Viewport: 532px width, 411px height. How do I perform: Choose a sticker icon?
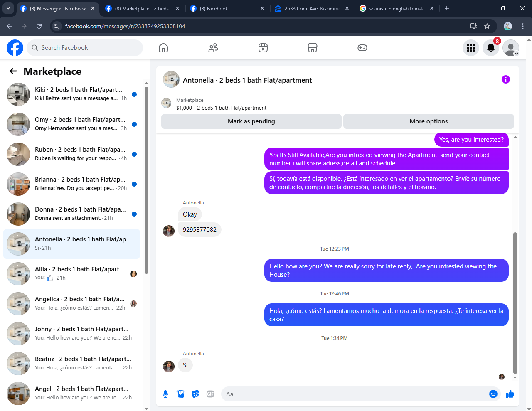click(195, 394)
